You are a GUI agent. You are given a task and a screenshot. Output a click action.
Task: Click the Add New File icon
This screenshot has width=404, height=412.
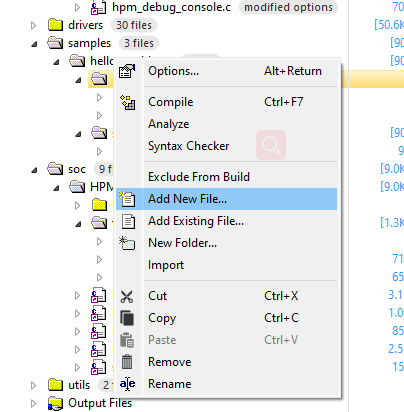[x=127, y=199]
